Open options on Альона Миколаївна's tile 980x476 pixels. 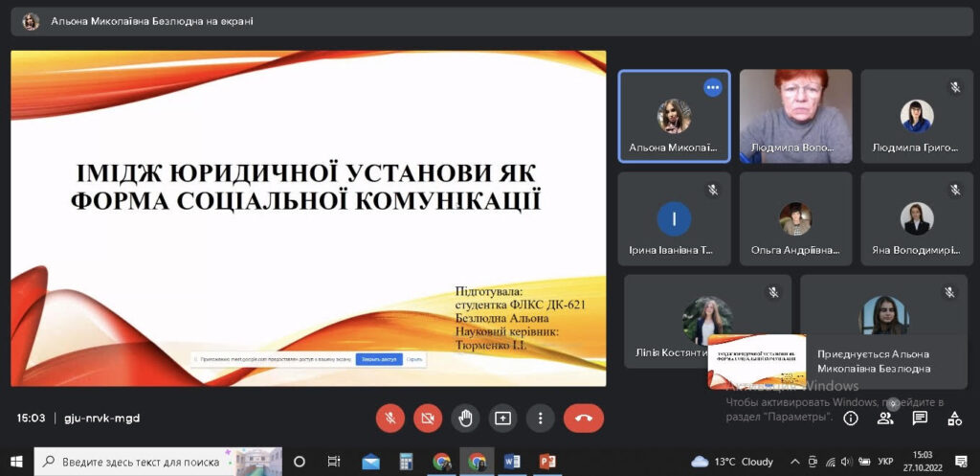coord(712,87)
